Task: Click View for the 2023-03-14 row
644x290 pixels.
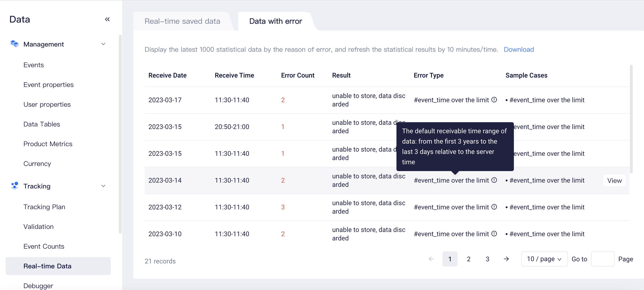Action: (x=614, y=180)
